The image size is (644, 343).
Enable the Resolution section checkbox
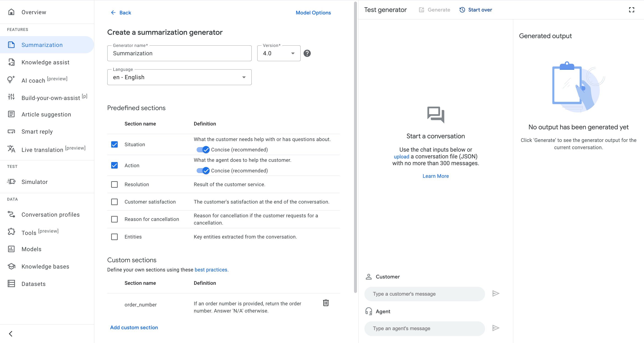115,184
